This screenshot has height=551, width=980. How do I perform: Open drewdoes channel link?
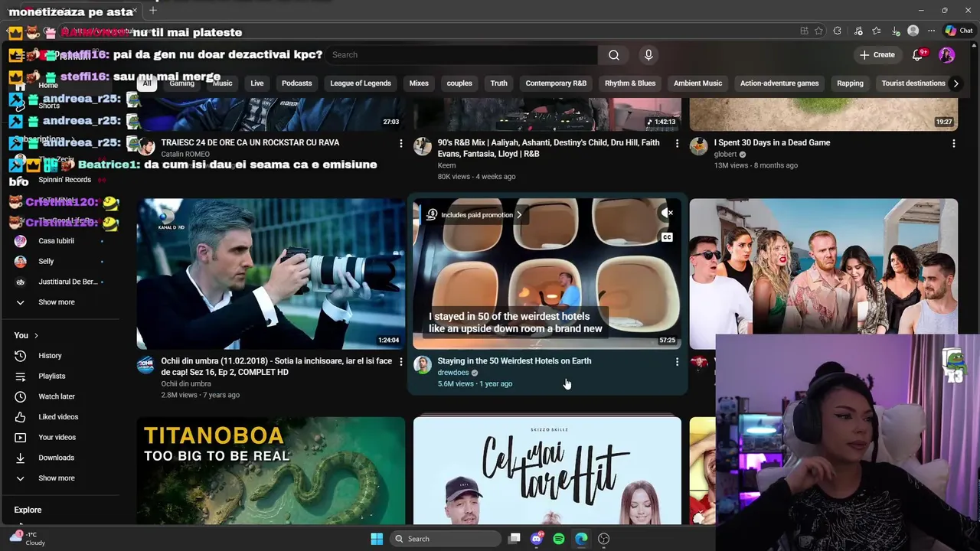pyautogui.click(x=453, y=373)
